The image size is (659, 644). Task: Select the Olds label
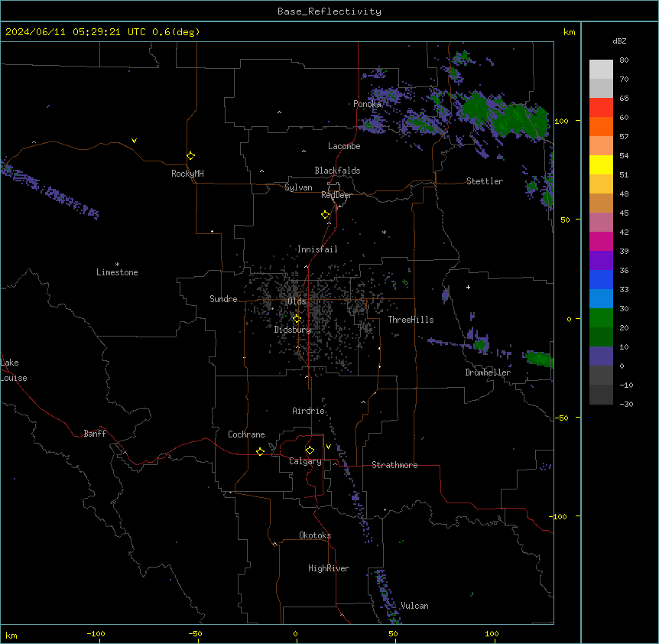coord(297,301)
